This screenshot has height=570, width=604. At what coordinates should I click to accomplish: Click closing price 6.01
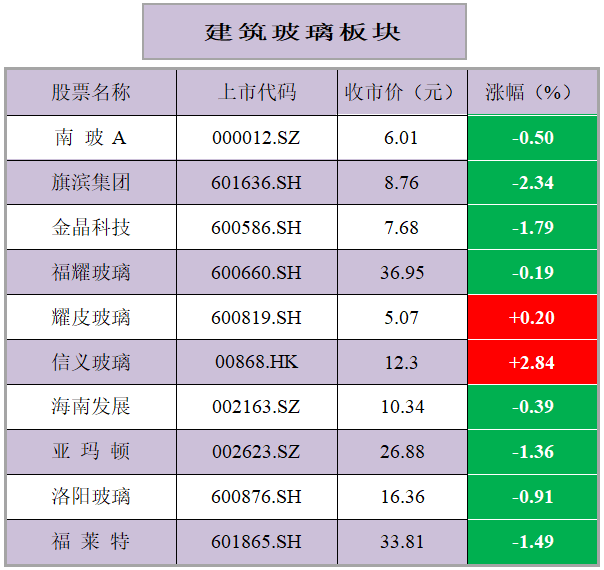401,138
